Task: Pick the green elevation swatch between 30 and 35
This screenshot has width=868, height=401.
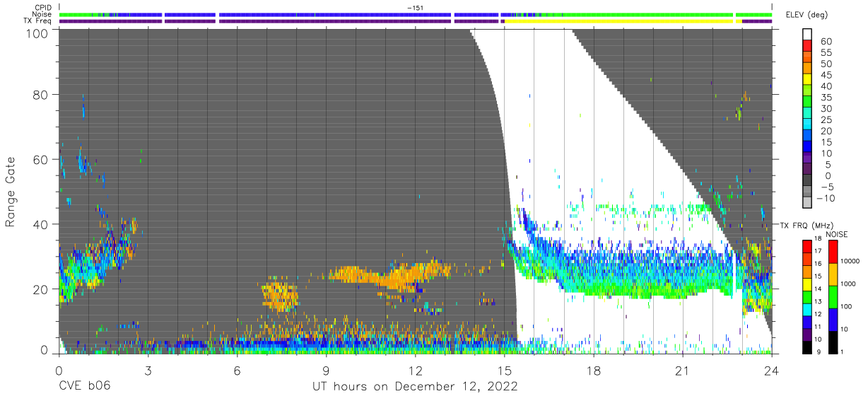Action: click(x=807, y=102)
